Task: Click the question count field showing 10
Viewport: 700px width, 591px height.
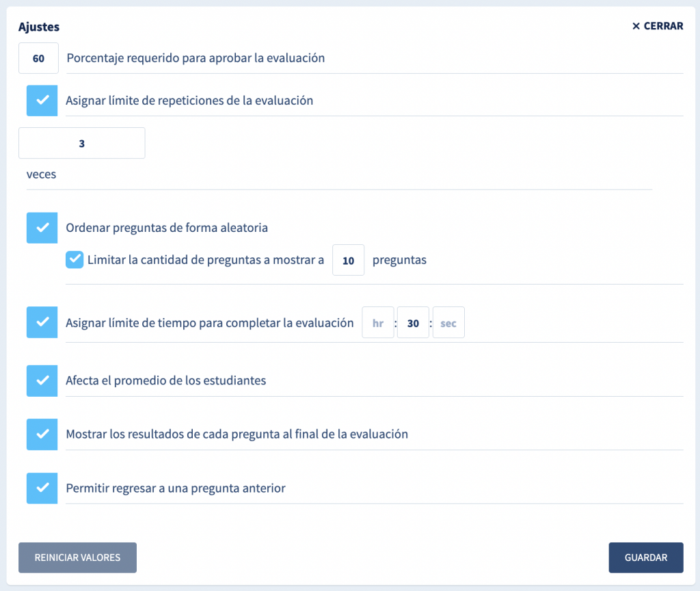Action: [x=348, y=261]
